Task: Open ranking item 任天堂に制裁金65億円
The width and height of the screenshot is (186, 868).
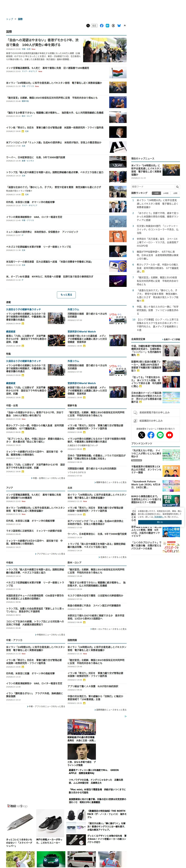Action: tap(157, 229)
